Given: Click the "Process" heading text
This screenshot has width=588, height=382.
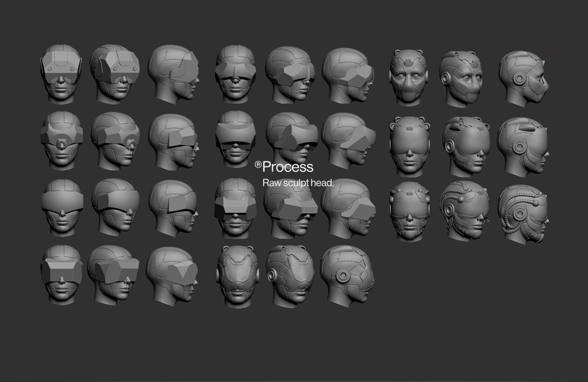Looking at the screenshot, I should [x=288, y=167].
